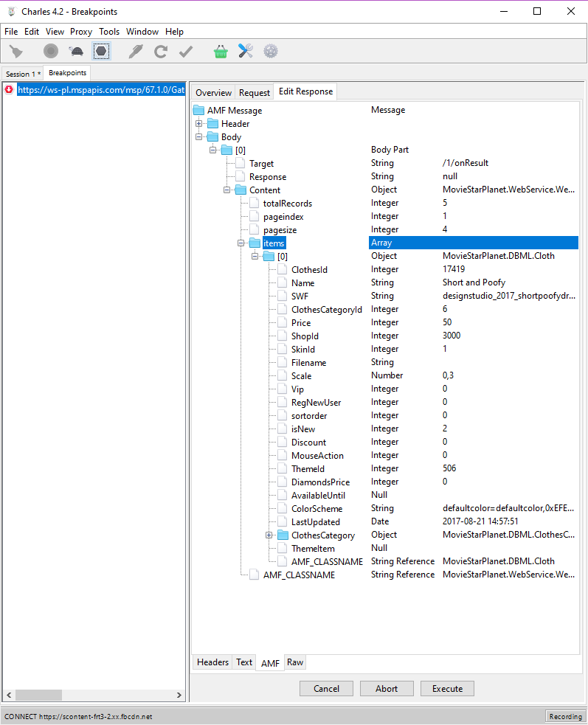Click the Price file icon
The height and width of the screenshot is (725, 588).
283,323
